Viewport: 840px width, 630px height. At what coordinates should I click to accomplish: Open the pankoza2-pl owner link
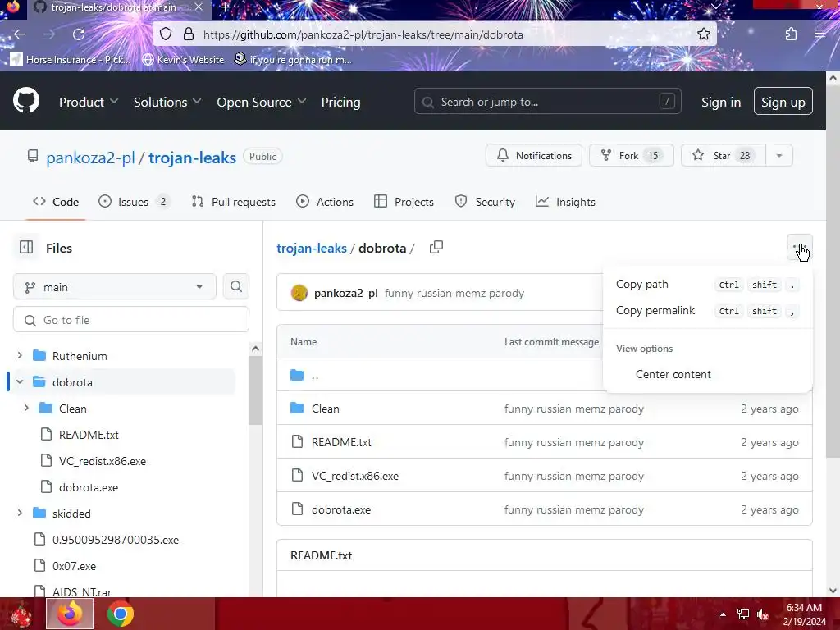tap(90, 157)
